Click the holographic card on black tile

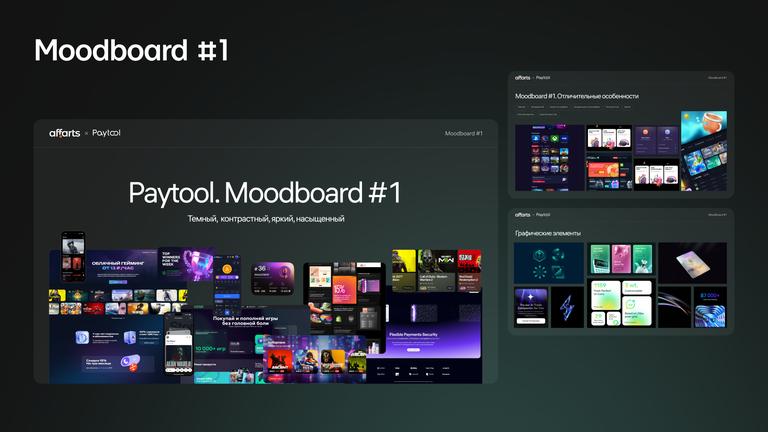(x=692, y=262)
